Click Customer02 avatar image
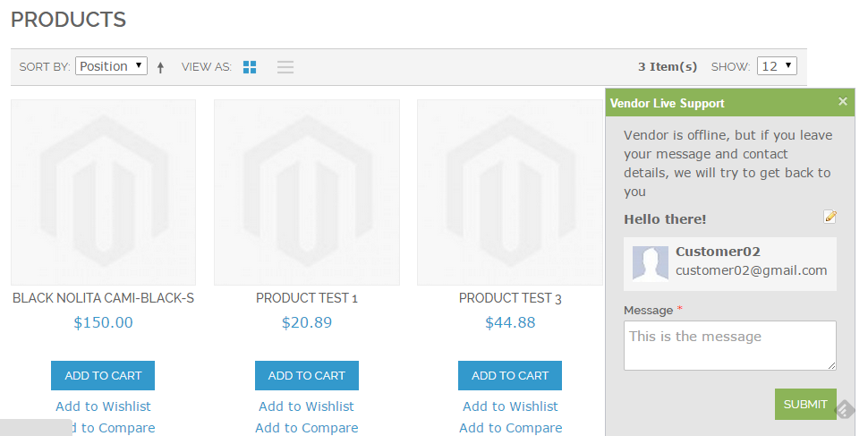 (651, 263)
